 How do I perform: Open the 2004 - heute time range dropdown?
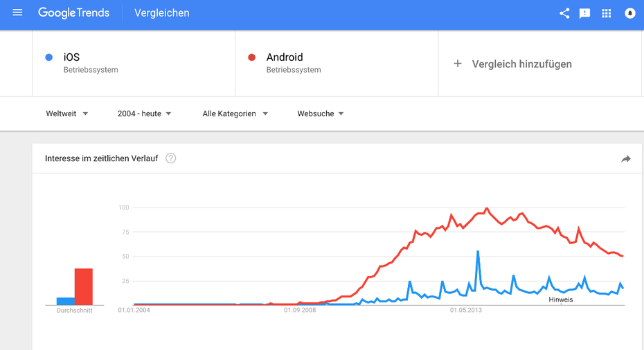(x=144, y=113)
